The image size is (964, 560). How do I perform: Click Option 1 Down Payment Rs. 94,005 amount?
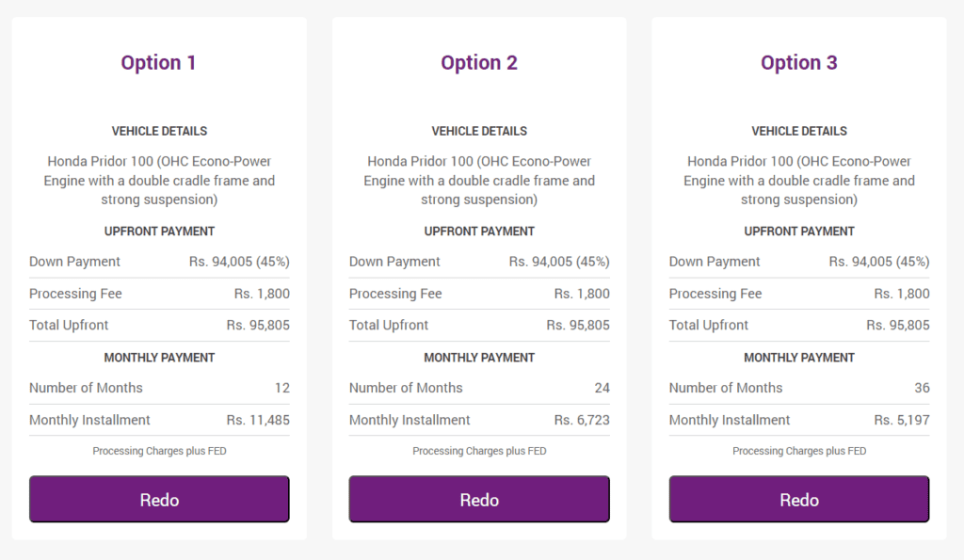tap(239, 262)
